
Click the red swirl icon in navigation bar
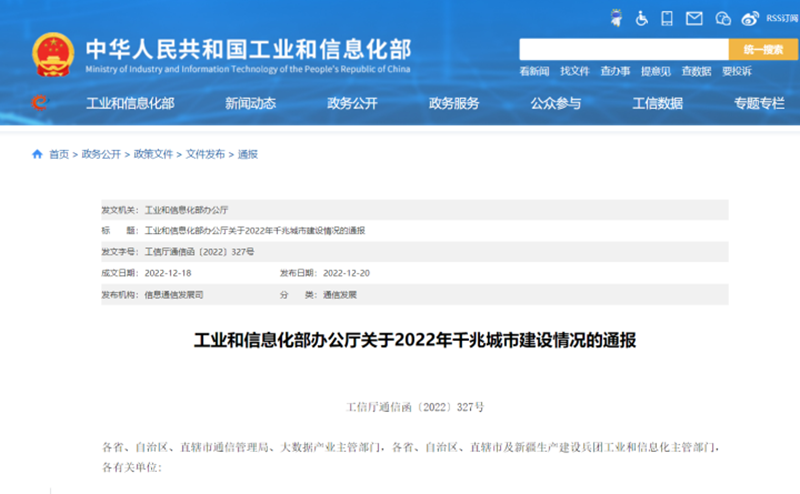click(40, 103)
